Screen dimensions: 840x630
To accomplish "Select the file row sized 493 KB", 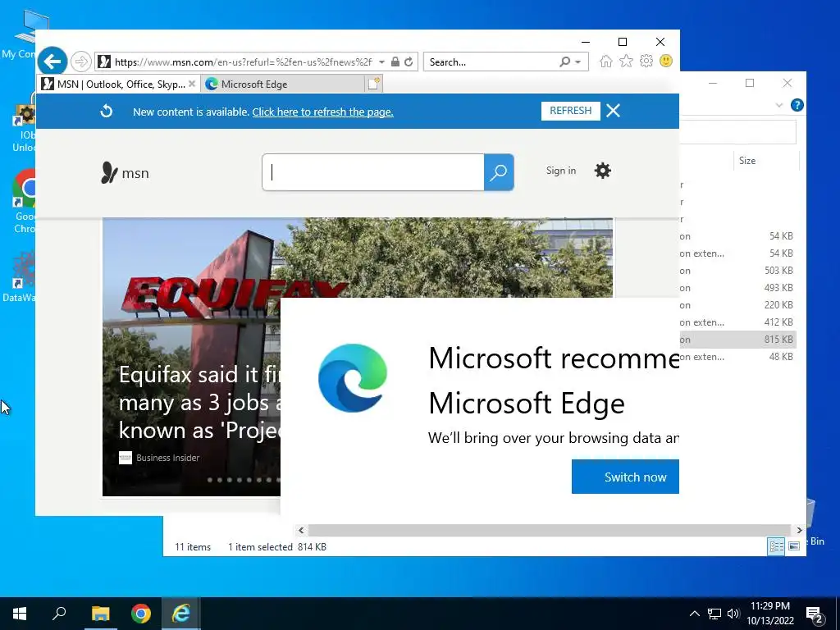I will (x=738, y=288).
